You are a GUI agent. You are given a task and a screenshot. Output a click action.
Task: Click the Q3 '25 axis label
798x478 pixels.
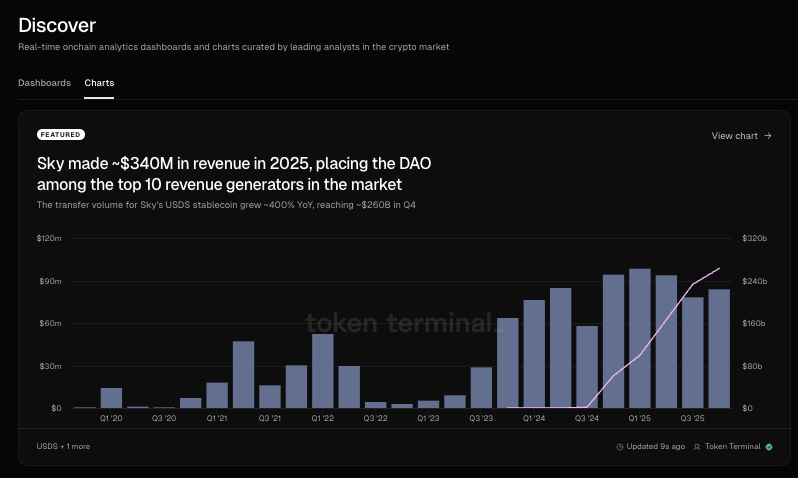[692, 418]
